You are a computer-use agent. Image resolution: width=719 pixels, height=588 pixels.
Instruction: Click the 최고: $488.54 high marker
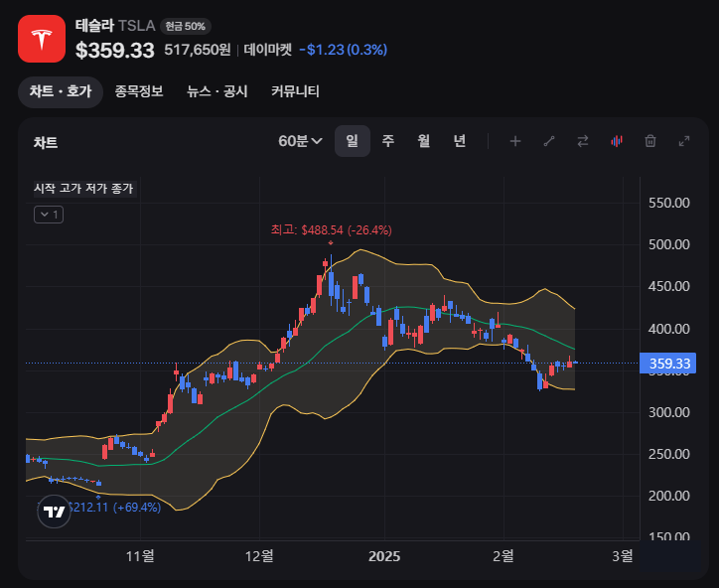pos(331,229)
